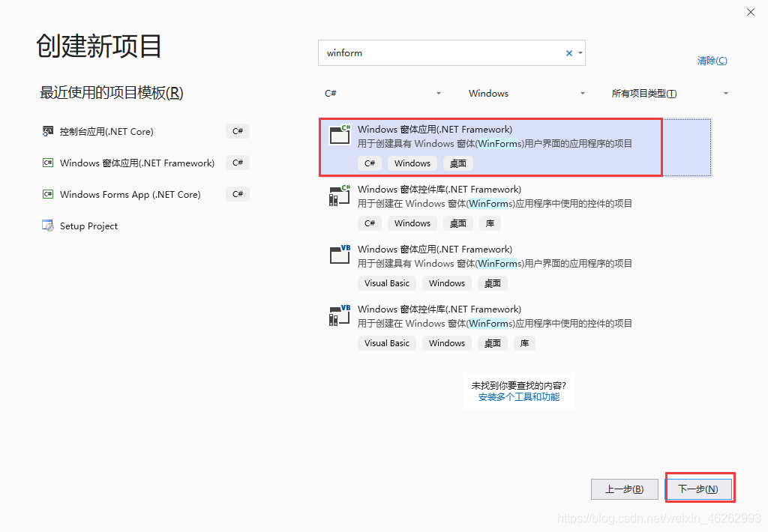
Task: Click the Windows 窗体应用 icon in recent templates
Action: pyautogui.click(x=47, y=163)
